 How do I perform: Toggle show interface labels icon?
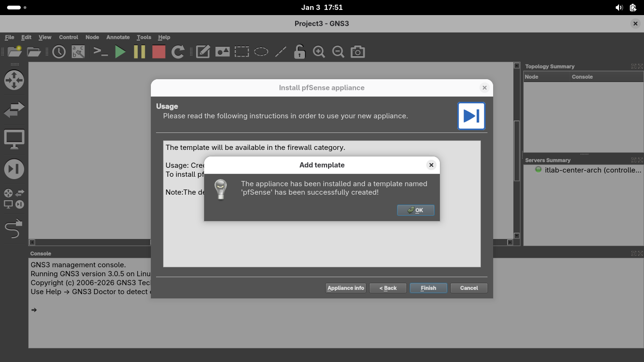(78, 52)
